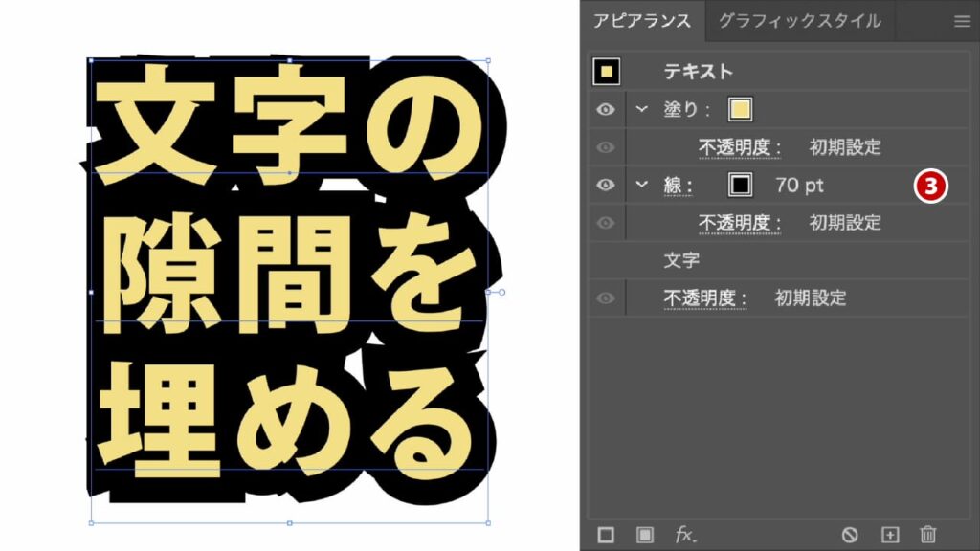Screen dimensions: 980x551
Task: Open the black stroke color swatch
Action: click(x=740, y=185)
